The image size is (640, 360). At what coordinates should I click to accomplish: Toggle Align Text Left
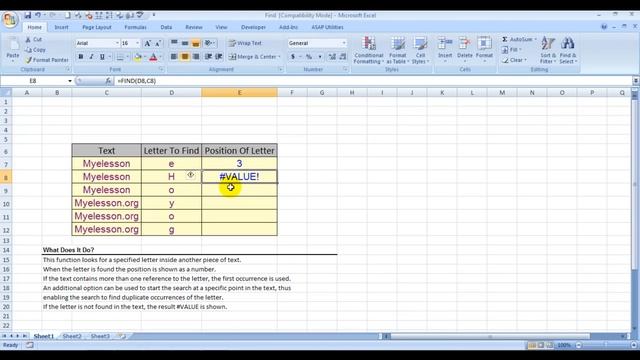pos(174,57)
